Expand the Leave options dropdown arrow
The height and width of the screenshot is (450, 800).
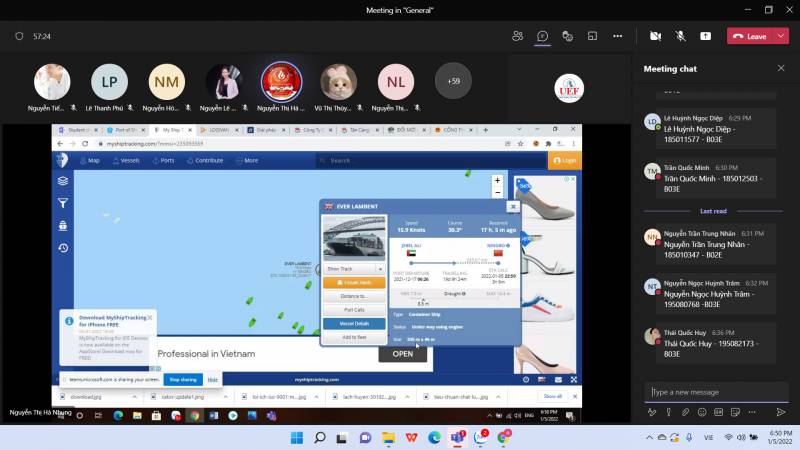[x=782, y=35]
